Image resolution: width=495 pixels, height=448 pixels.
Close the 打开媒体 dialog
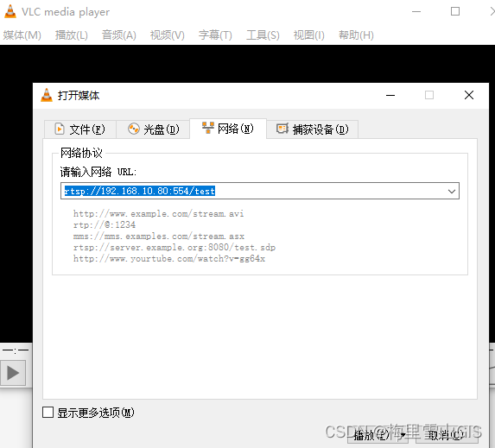(469, 95)
